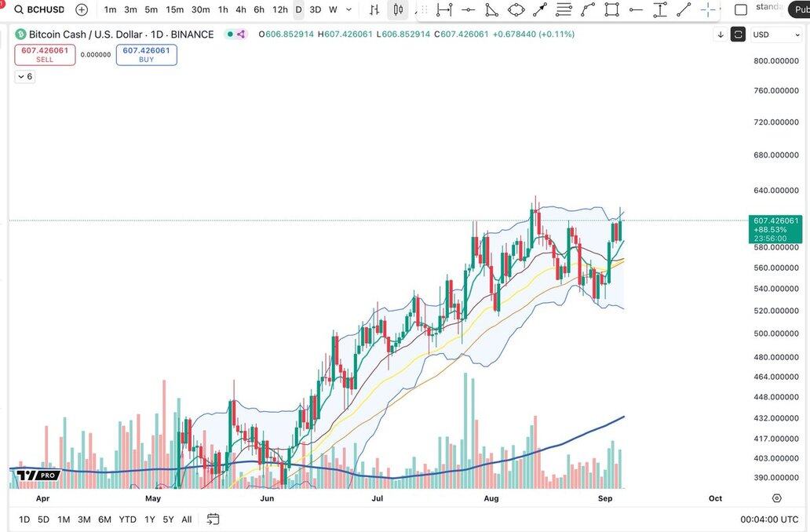The width and height of the screenshot is (810, 532).
Task: Click the red SELL 607.426061 button
Action: [45, 55]
